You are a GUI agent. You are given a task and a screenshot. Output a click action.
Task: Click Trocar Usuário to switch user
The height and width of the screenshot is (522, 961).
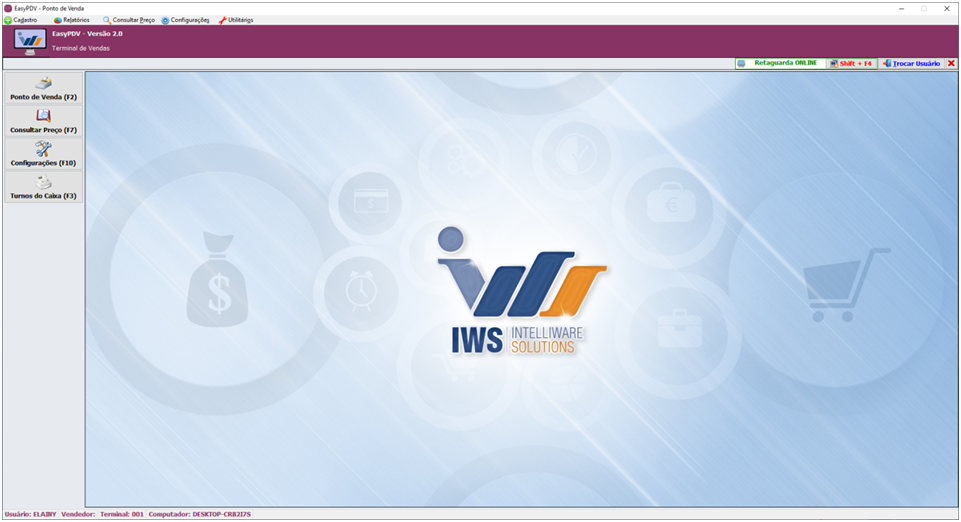tap(912, 63)
